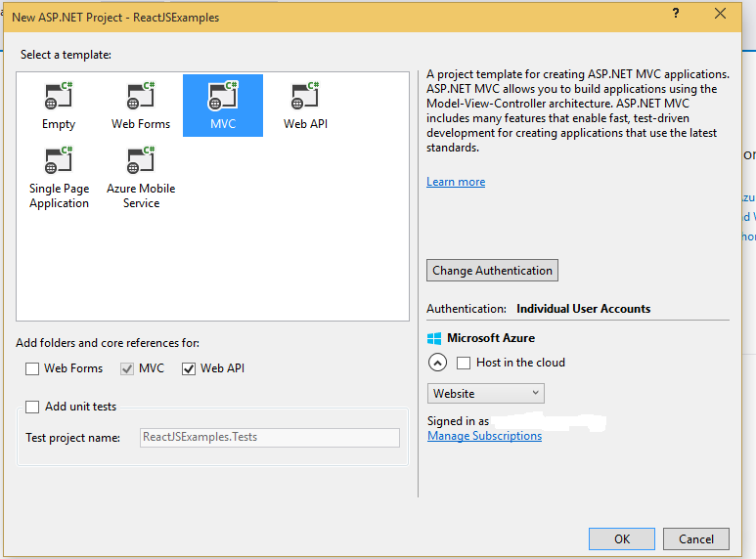Select the Single Page Application template icon
756x559 pixels.
coord(59,160)
